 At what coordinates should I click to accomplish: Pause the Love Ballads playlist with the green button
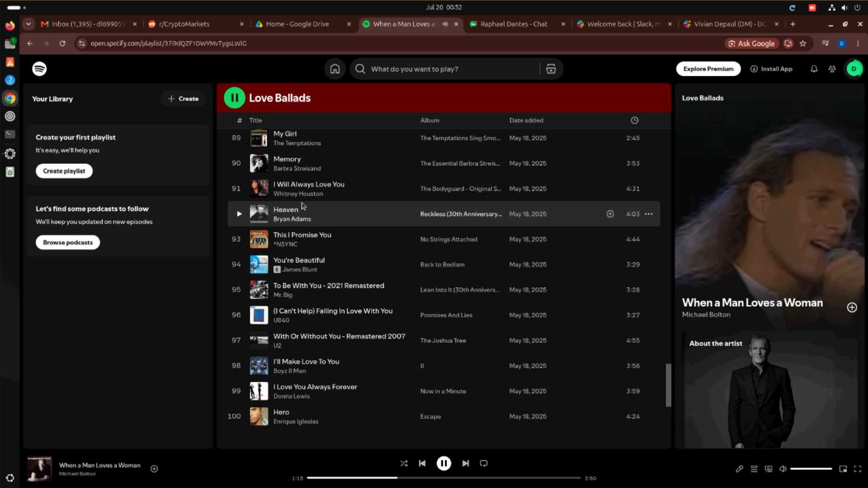(235, 98)
